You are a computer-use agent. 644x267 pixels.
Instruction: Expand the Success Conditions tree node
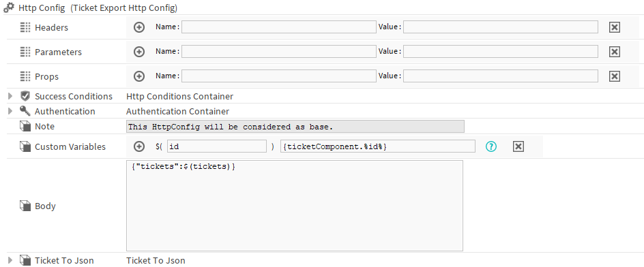click(11, 97)
